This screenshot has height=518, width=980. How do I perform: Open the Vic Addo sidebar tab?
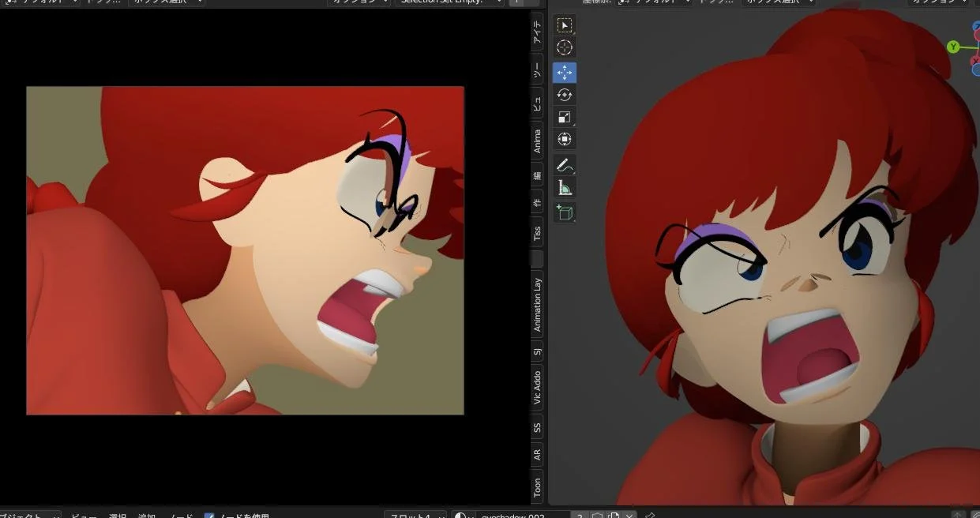pyautogui.click(x=537, y=388)
